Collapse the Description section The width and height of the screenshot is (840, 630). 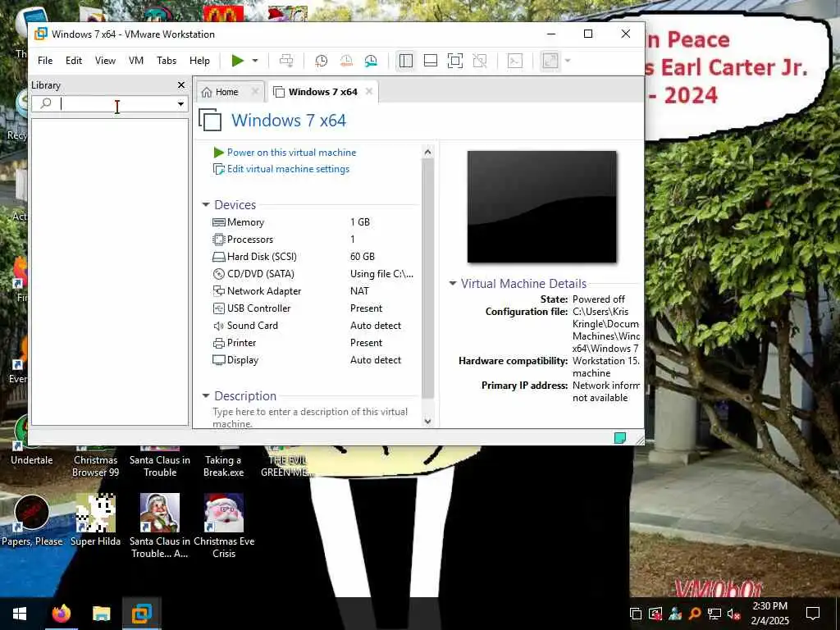[206, 396]
